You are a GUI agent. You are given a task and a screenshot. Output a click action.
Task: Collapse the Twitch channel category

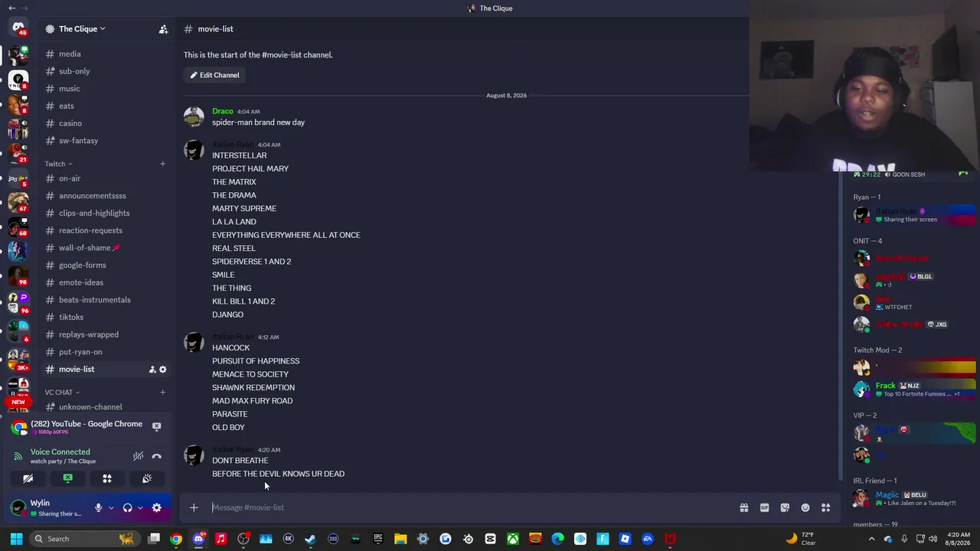pos(58,164)
